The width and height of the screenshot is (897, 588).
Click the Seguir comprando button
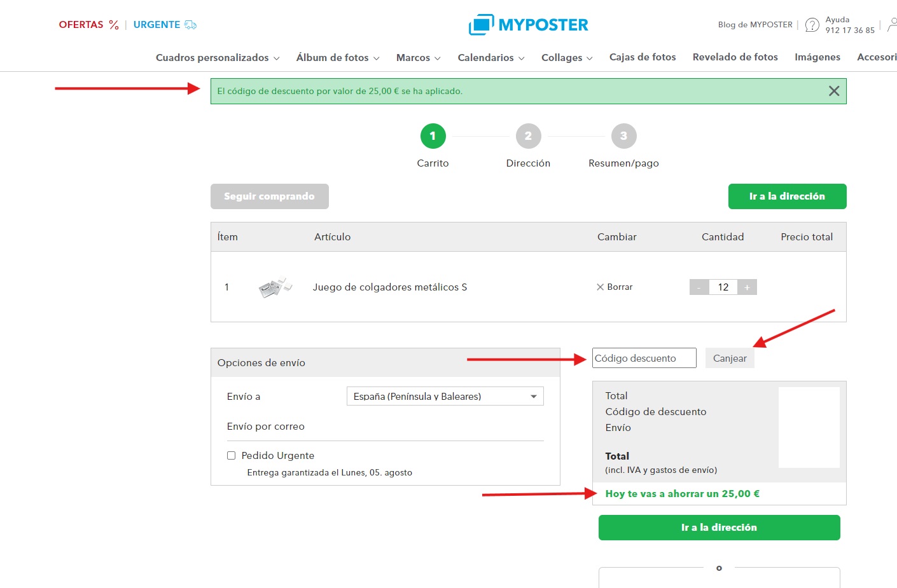pyautogui.click(x=269, y=196)
